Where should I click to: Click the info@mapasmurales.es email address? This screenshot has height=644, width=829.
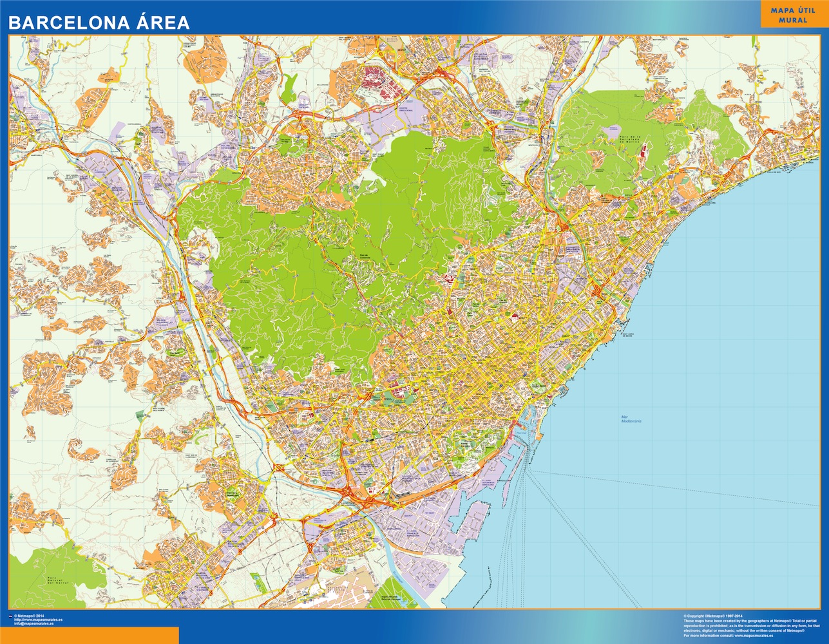click(x=38, y=624)
